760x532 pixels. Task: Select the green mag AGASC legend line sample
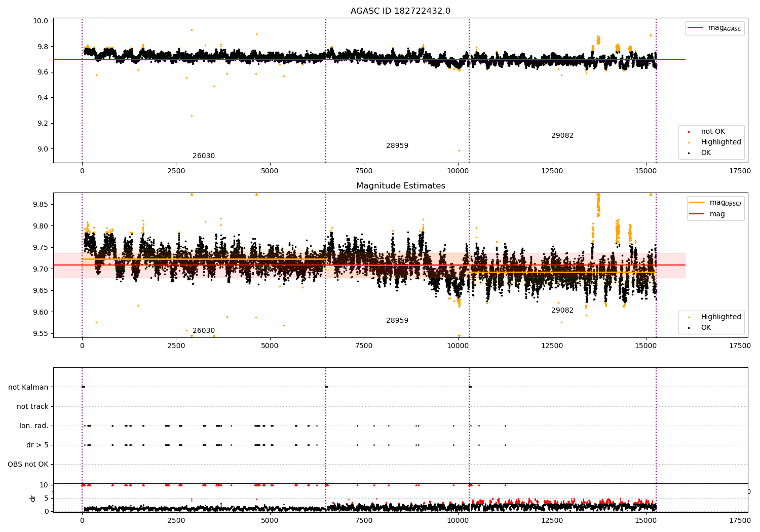696,28
